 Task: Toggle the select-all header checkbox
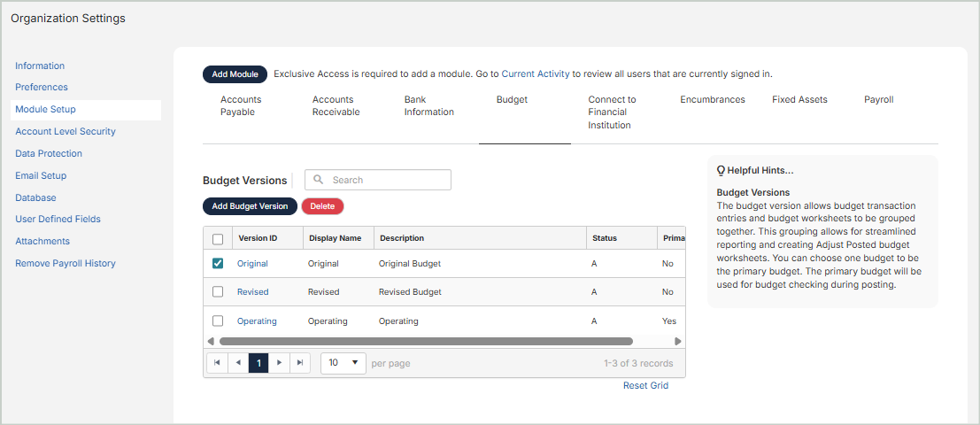218,238
